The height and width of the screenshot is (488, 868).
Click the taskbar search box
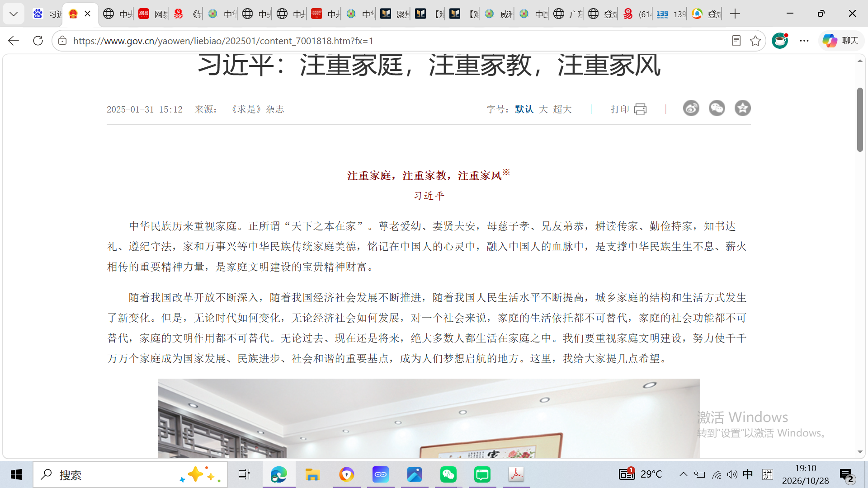pos(130,474)
